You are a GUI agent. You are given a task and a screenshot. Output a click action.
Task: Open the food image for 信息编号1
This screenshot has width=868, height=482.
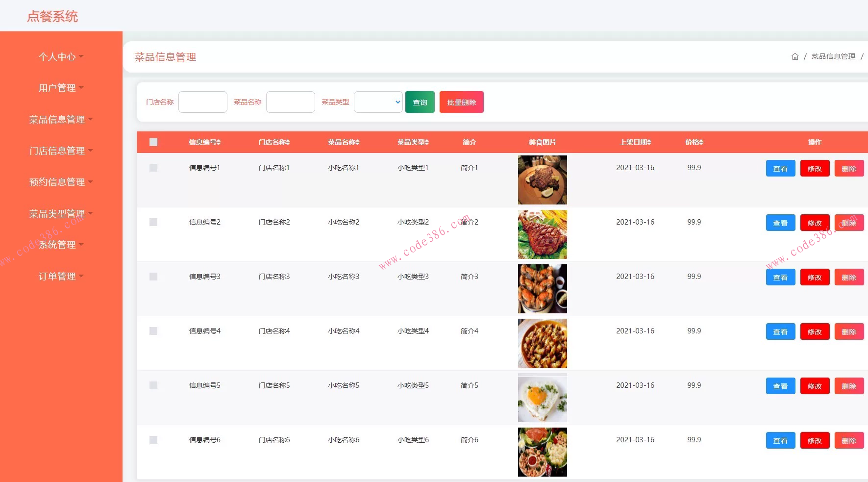tap(543, 180)
